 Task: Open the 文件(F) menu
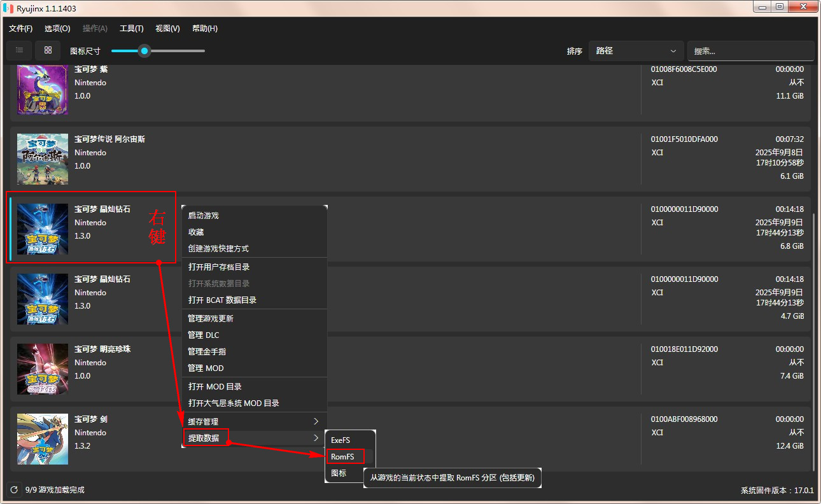[21, 29]
